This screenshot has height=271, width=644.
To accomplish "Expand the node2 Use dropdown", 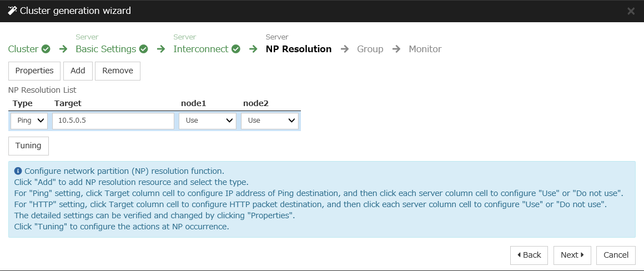I will tap(270, 121).
